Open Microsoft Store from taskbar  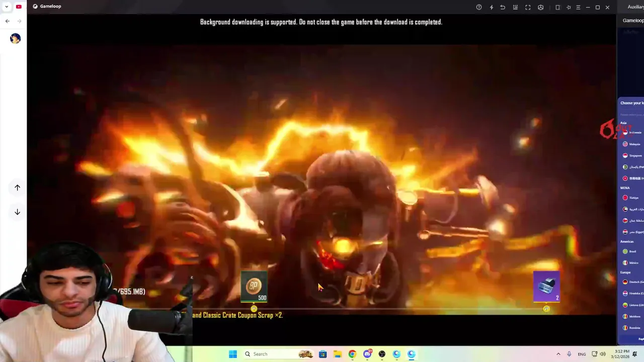click(x=323, y=354)
